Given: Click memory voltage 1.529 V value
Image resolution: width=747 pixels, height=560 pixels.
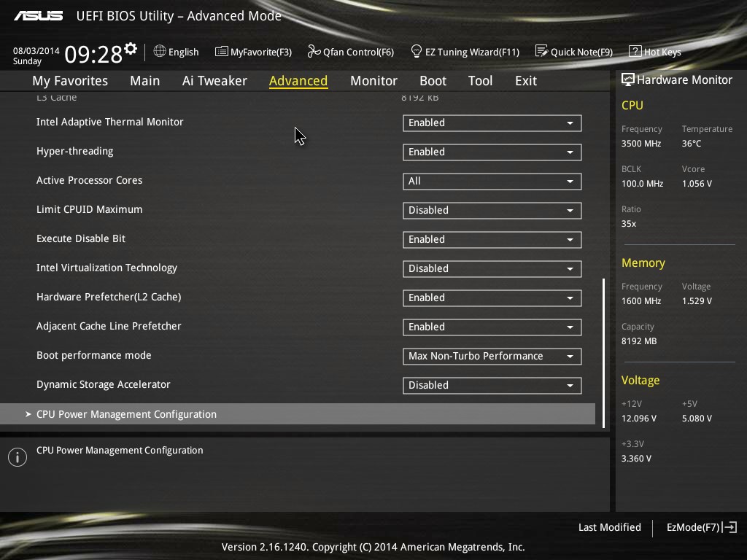Looking at the screenshot, I should [x=697, y=301].
